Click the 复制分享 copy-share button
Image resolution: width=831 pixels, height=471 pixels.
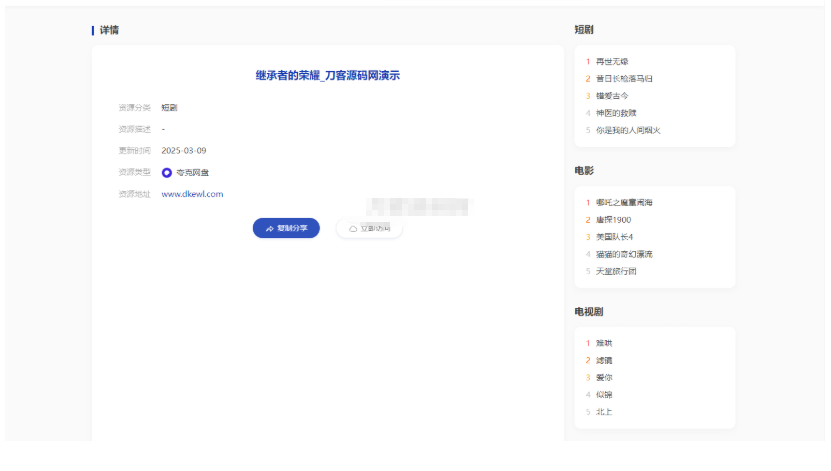[286, 228]
